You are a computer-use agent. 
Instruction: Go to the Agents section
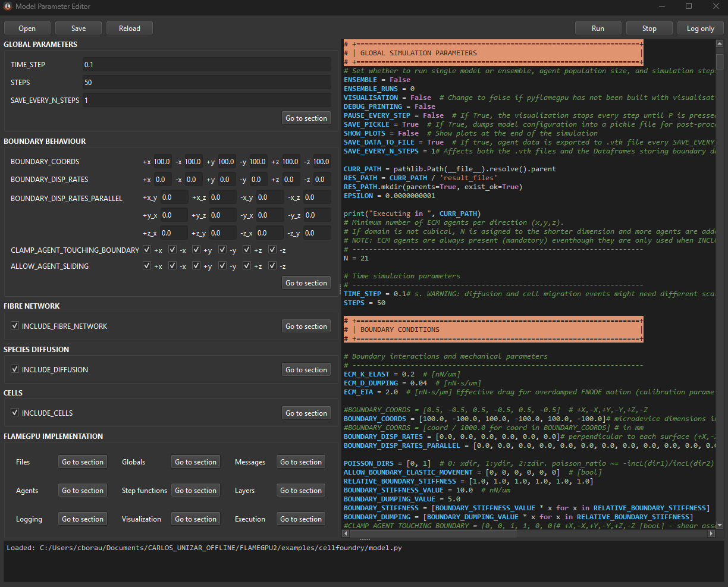tap(82, 490)
